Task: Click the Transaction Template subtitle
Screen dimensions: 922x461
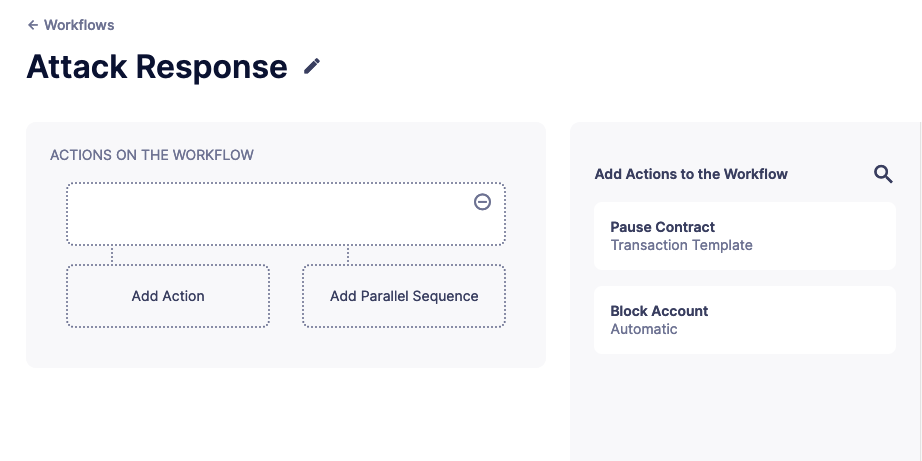Action: pos(681,245)
